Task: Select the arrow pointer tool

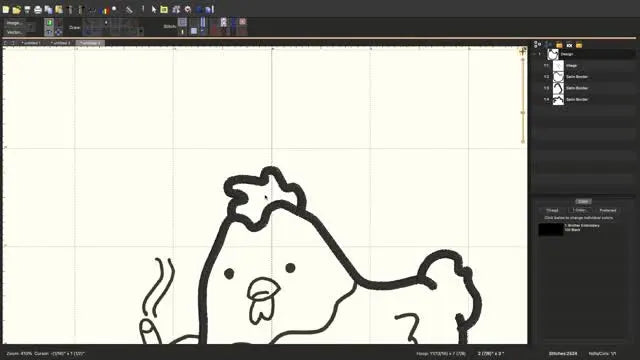Action: tap(154, 9)
